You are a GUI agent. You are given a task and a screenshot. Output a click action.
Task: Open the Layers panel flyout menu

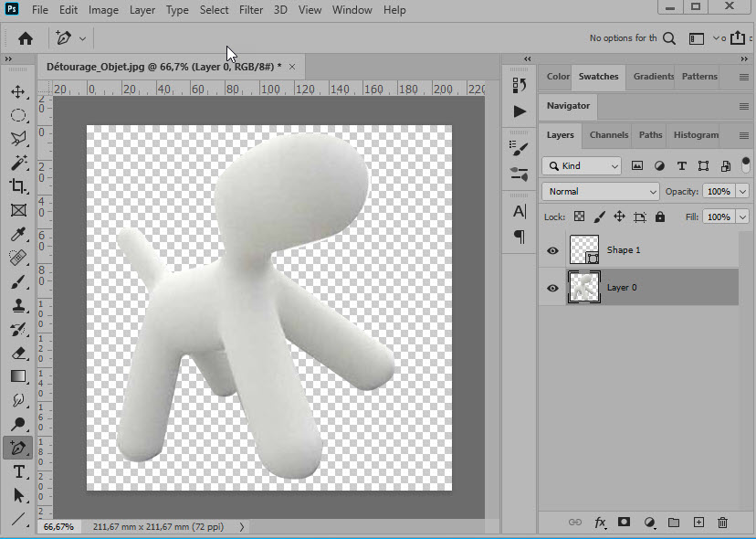coord(744,135)
